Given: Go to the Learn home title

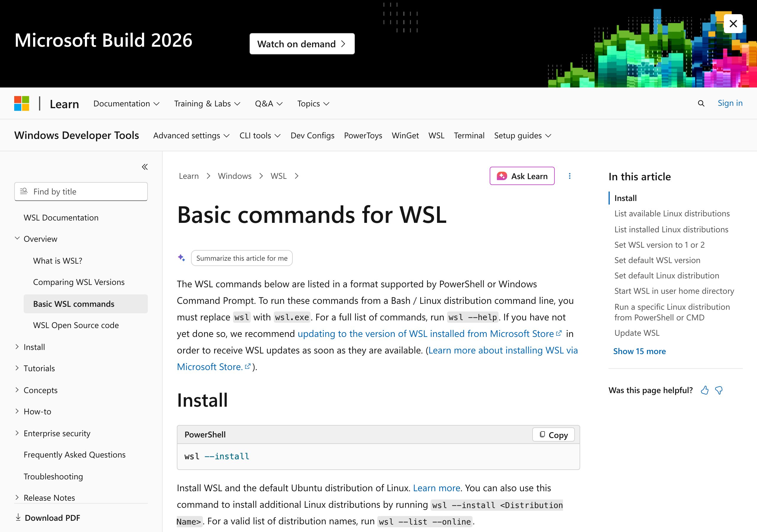Looking at the screenshot, I should point(64,104).
